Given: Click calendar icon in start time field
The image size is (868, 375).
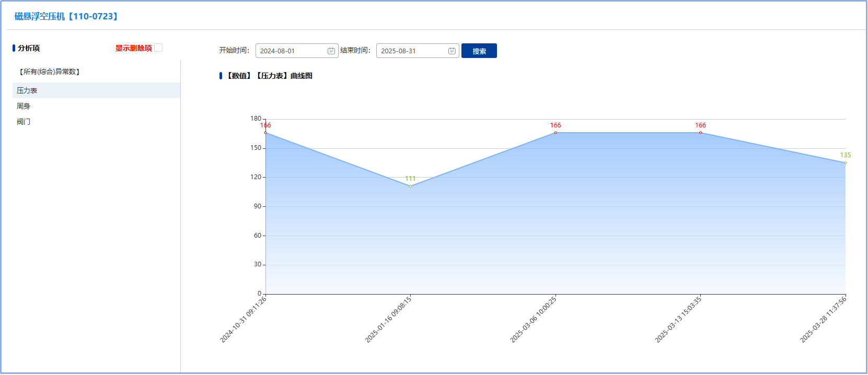Looking at the screenshot, I should 331,51.
